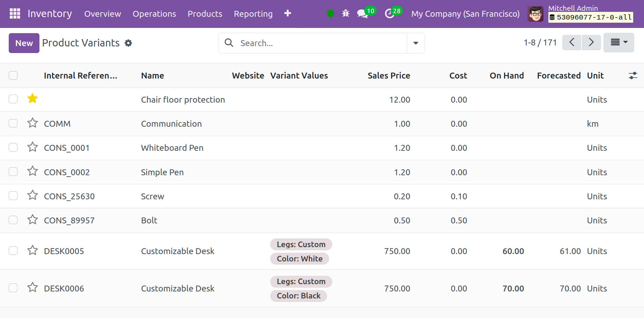Screen dimensions: 644x318
Task: Tick the select-all header checkbox
Action: (13, 75)
